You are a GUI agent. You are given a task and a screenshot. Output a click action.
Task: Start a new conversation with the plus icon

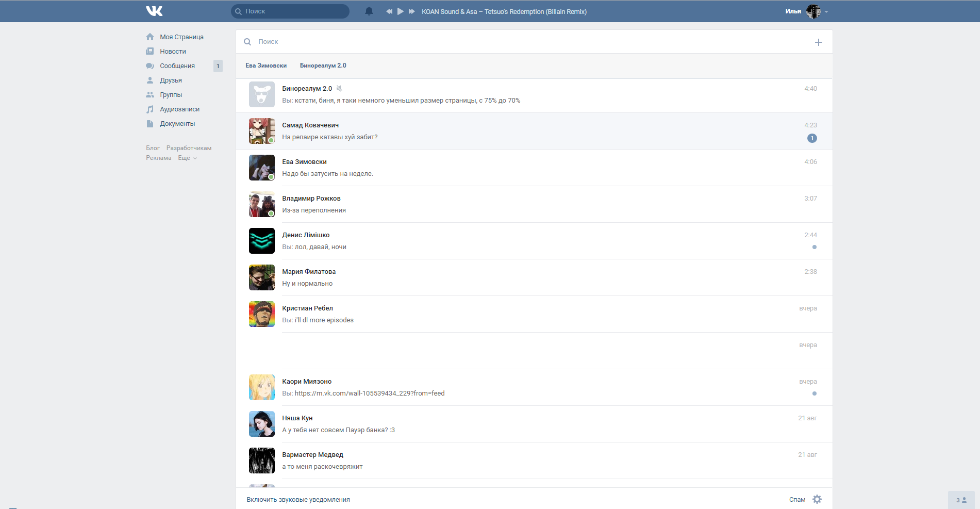819,42
